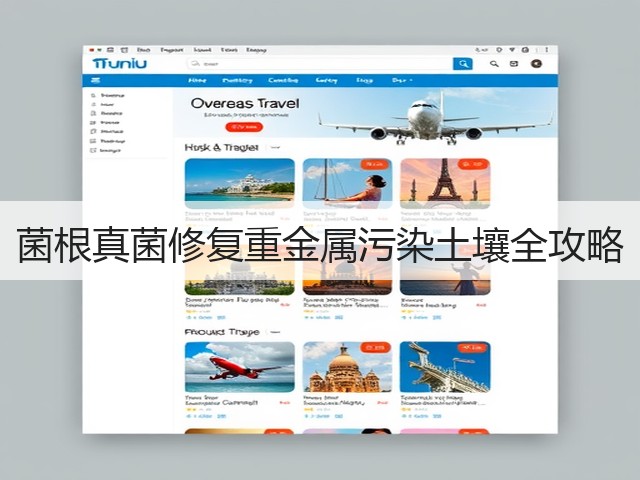Click the Overeas Travel banner heading
The image size is (640, 480).
click(x=245, y=103)
